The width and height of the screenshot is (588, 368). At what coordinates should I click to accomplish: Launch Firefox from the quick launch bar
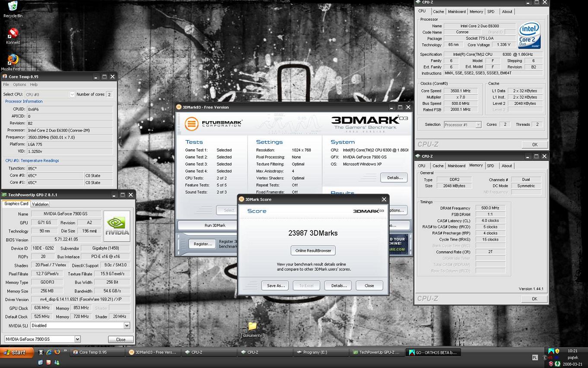(57, 352)
